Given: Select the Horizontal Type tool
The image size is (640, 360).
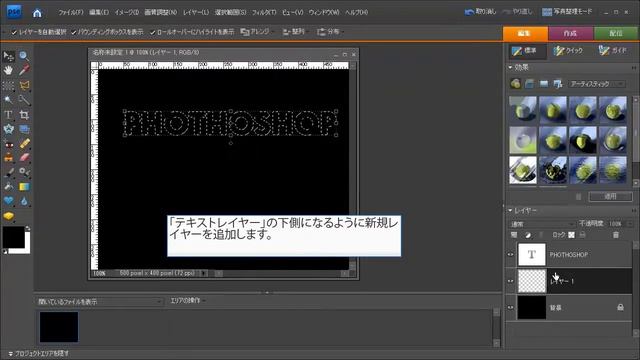Looking at the screenshot, I should [x=9, y=115].
